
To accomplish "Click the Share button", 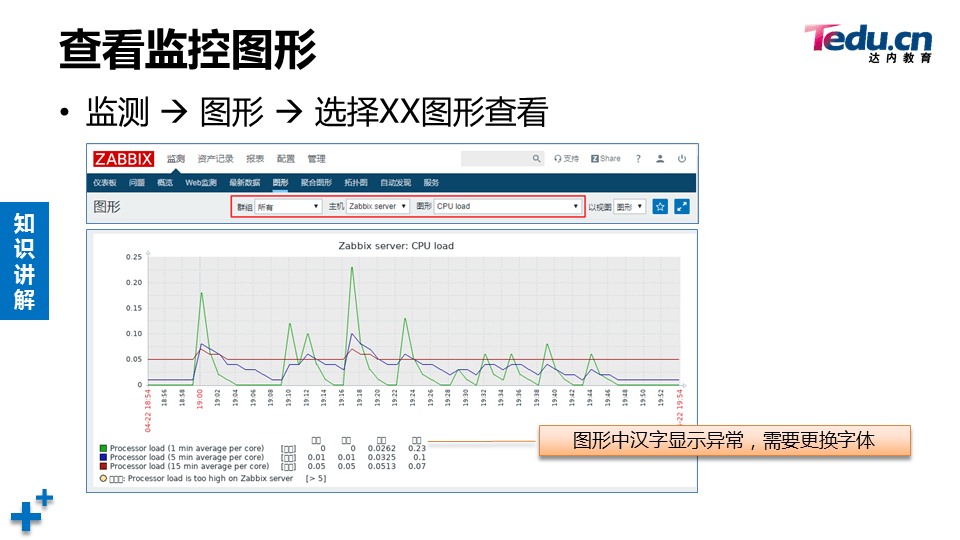I will click(606, 159).
